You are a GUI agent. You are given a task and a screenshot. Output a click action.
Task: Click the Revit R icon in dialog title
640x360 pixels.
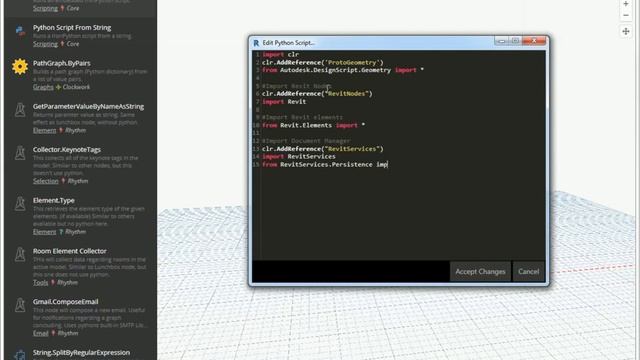[x=256, y=43]
